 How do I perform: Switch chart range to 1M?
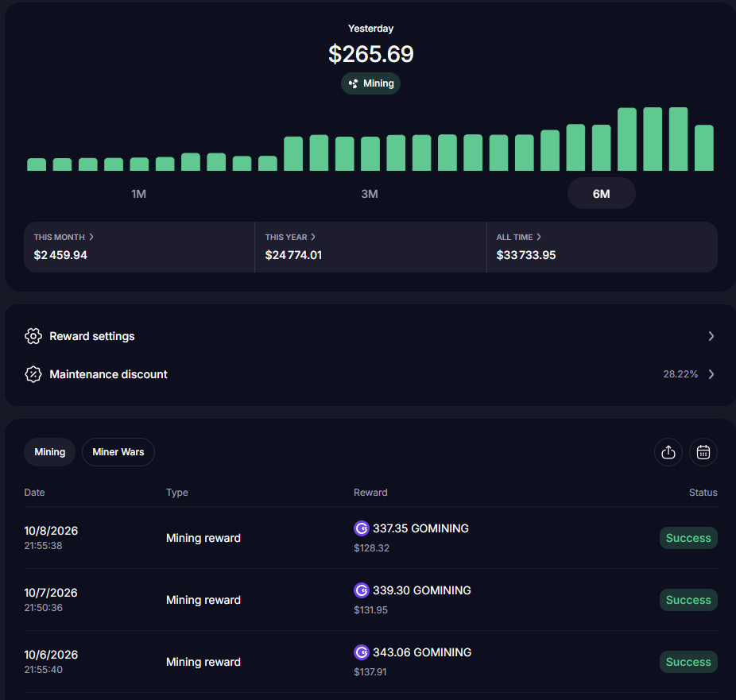pyautogui.click(x=138, y=194)
